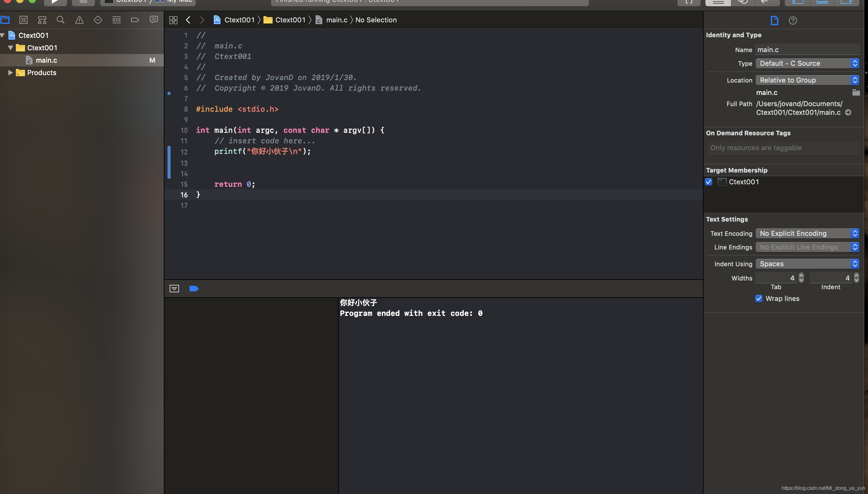Open the Debug navigator
The width and height of the screenshot is (868, 494).
pyautogui.click(x=117, y=20)
